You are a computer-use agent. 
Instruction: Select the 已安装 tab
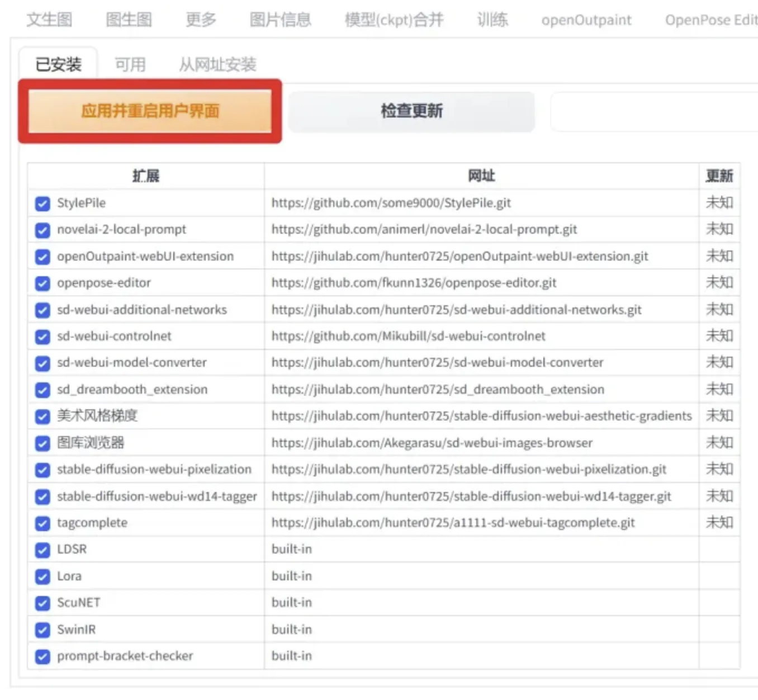coord(58,65)
